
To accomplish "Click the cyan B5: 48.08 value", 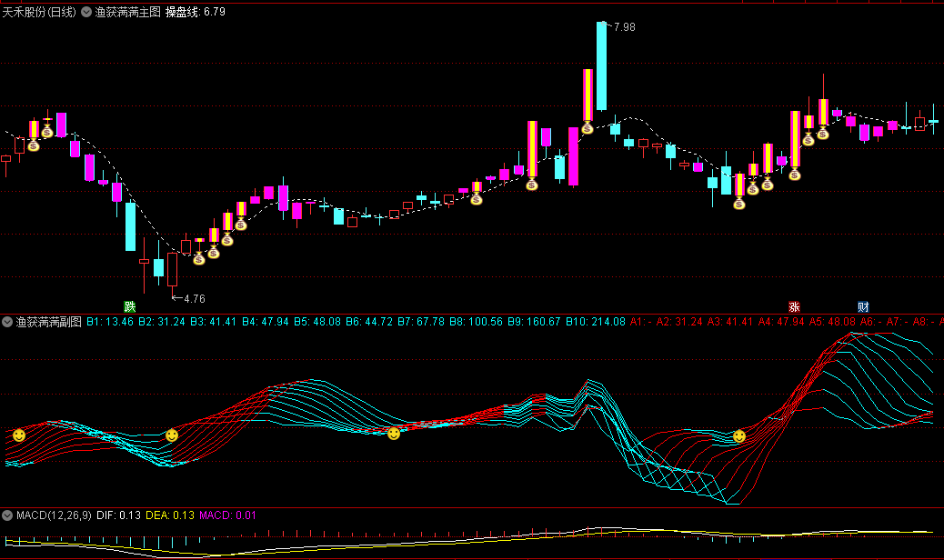I will click(317, 322).
